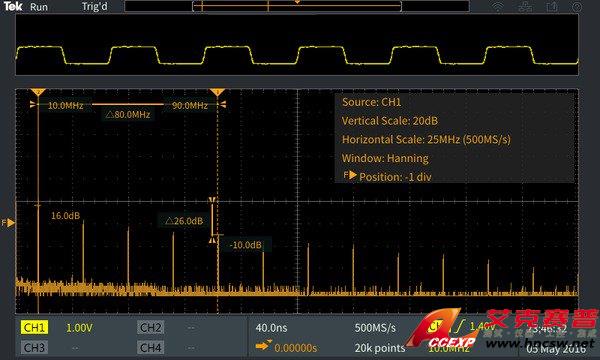The width and height of the screenshot is (600, 360).
Task: Open the help question-mark icon
Action: 577,7
